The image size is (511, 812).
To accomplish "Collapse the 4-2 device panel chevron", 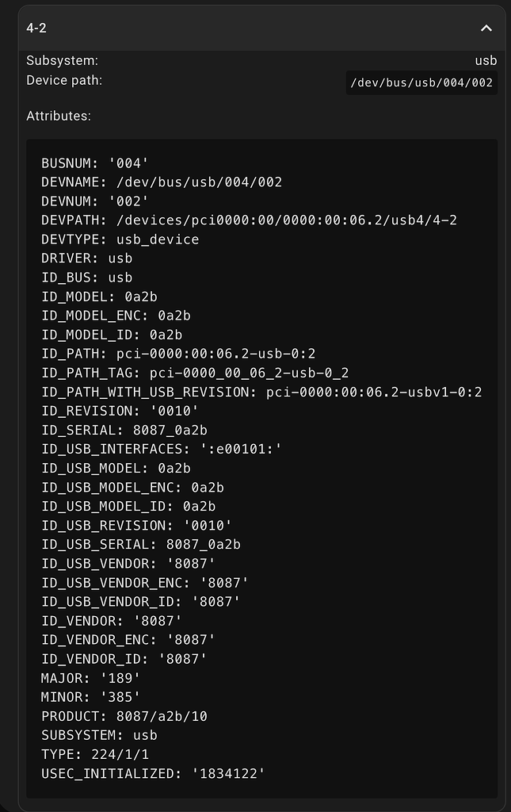I will point(486,27).
